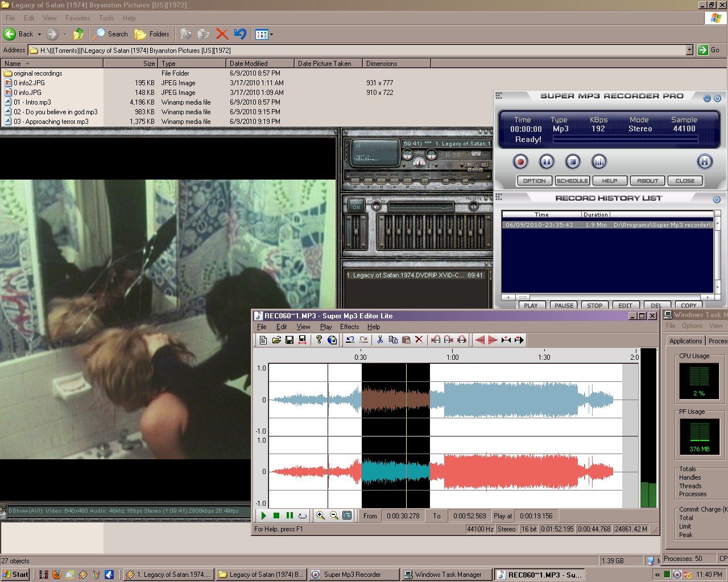Pause playback in Mp3 Editor
The height and width of the screenshot is (582, 728).
click(289, 516)
